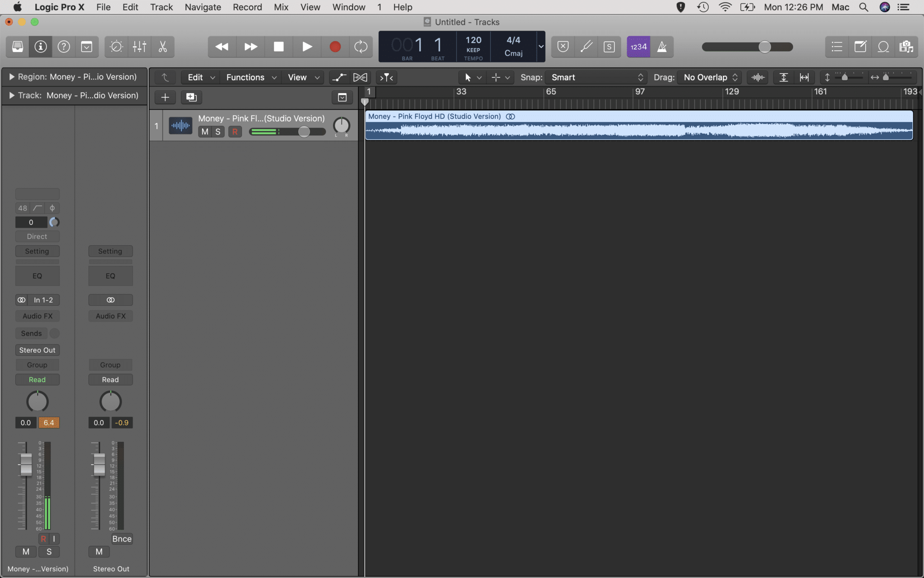Open the Editors with the scissors icon
Viewport: 924px width, 578px height.
coord(162,47)
